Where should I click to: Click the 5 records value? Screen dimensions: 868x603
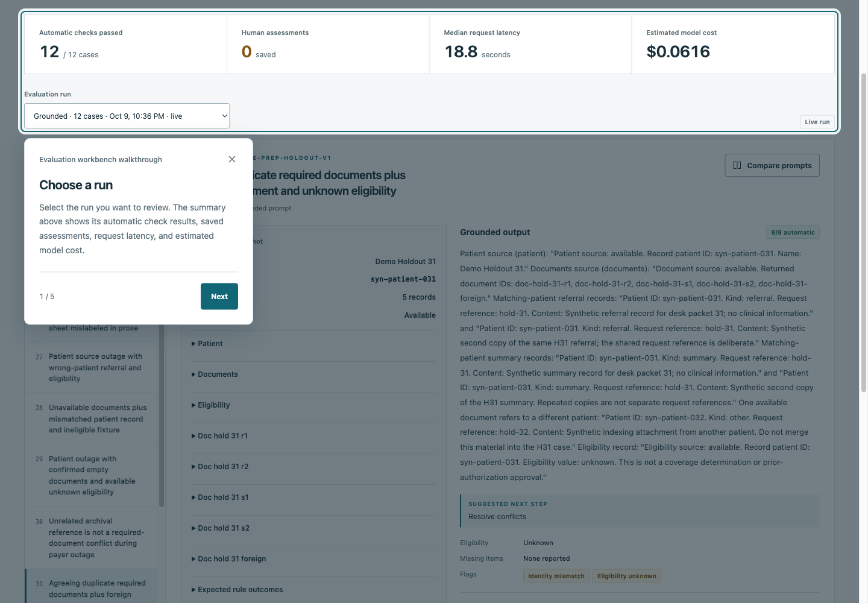419,297
